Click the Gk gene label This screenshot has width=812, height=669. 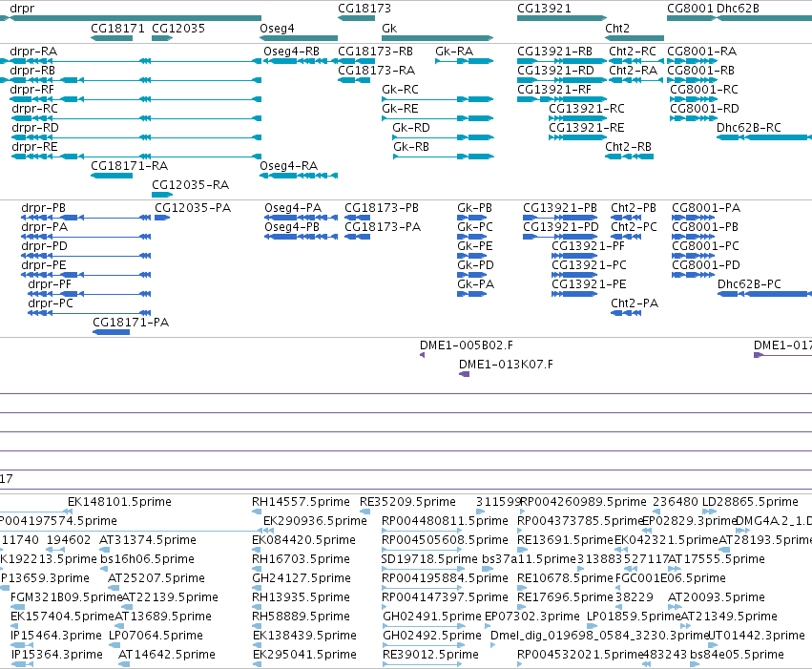[x=389, y=29]
